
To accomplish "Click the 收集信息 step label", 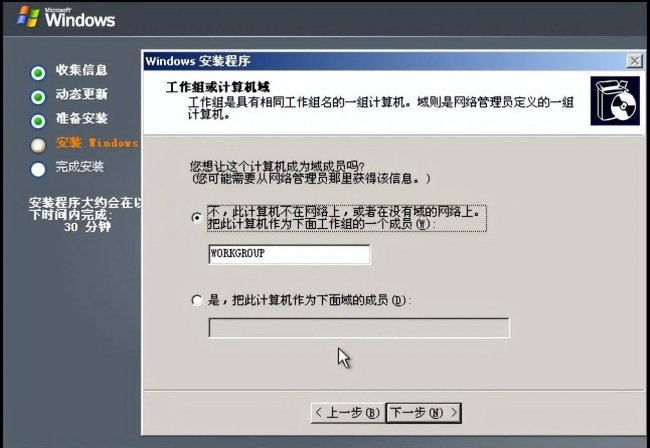I will pos(82,70).
